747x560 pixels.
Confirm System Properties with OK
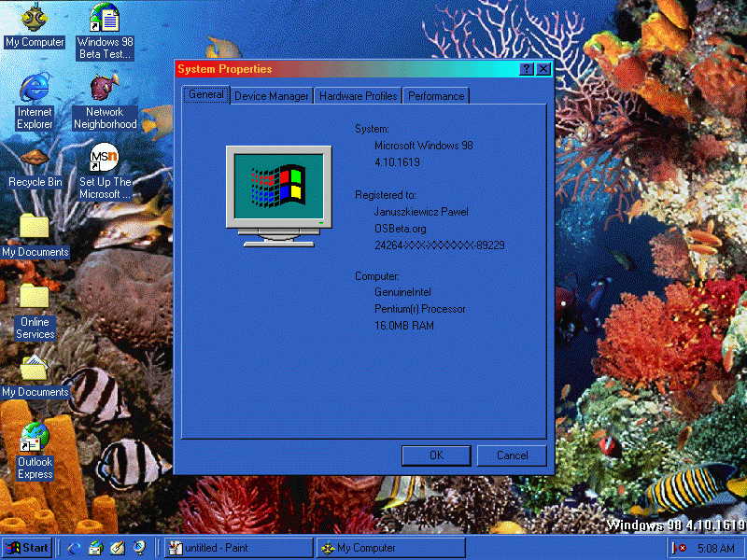click(x=436, y=455)
